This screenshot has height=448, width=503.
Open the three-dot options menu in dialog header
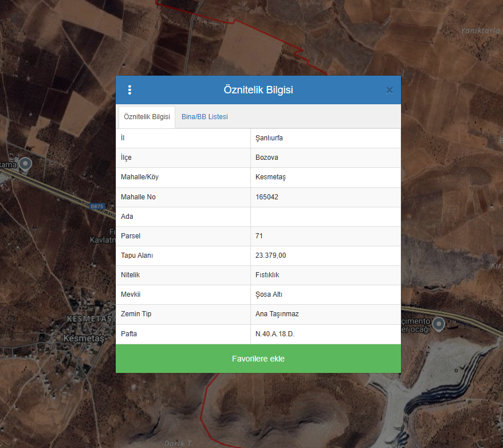click(x=129, y=90)
